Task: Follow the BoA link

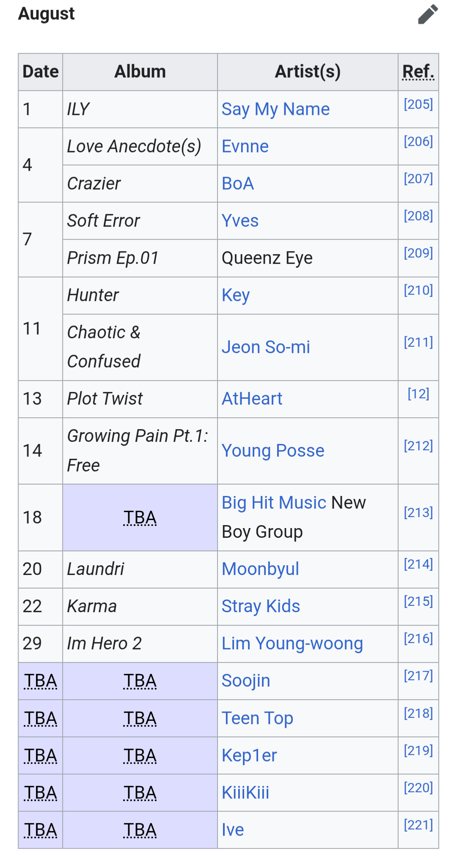Action: (238, 183)
